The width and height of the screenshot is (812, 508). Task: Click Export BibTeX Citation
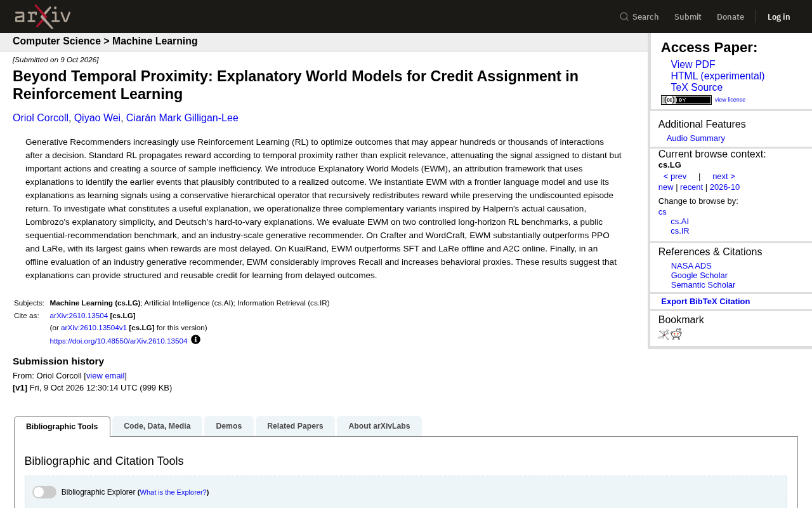pyautogui.click(x=705, y=302)
